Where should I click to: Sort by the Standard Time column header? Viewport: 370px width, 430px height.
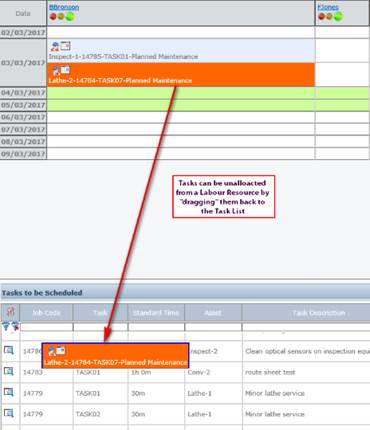(156, 313)
